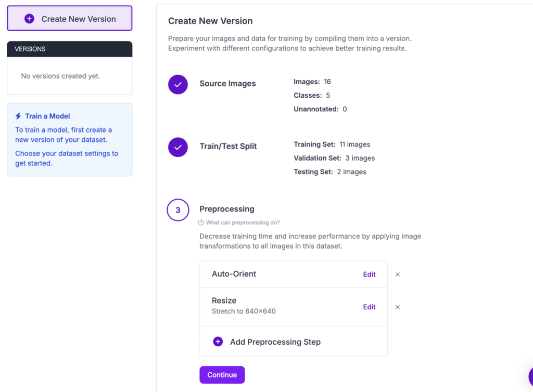533x392 pixels.
Task: Open the chat widget bubble at bottom right
Action: point(529,376)
